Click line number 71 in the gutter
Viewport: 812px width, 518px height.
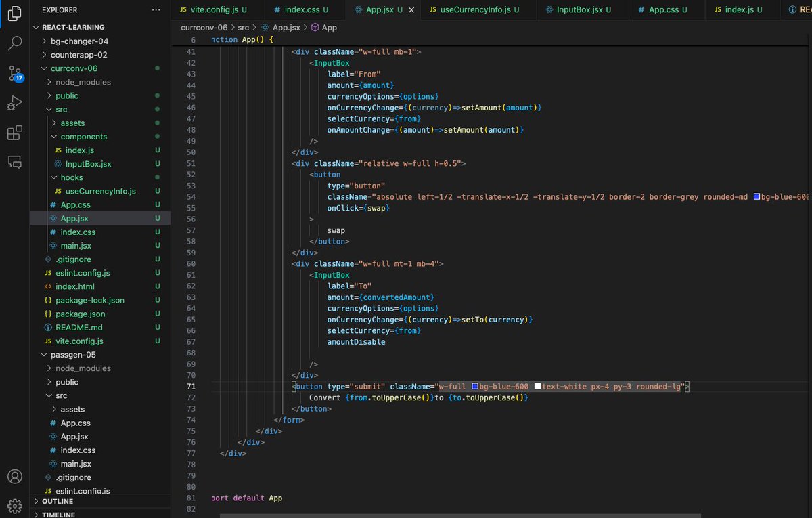point(191,387)
